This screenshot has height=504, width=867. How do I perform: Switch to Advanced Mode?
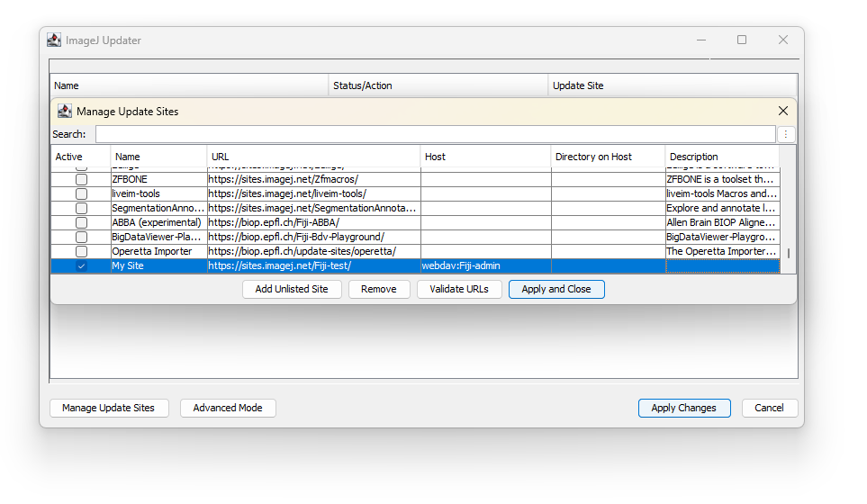coord(228,408)
